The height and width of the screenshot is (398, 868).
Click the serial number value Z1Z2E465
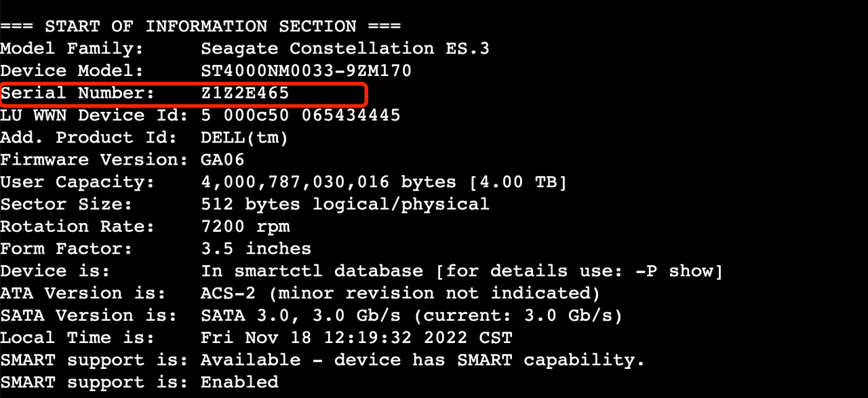coord(245,93)
